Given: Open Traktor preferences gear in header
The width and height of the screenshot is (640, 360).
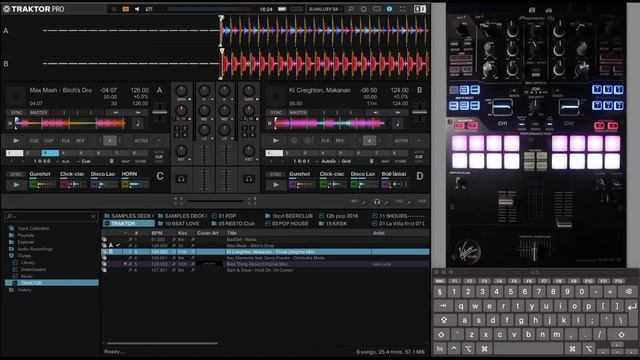Looking at the screenshot, I should pos(364,9).
